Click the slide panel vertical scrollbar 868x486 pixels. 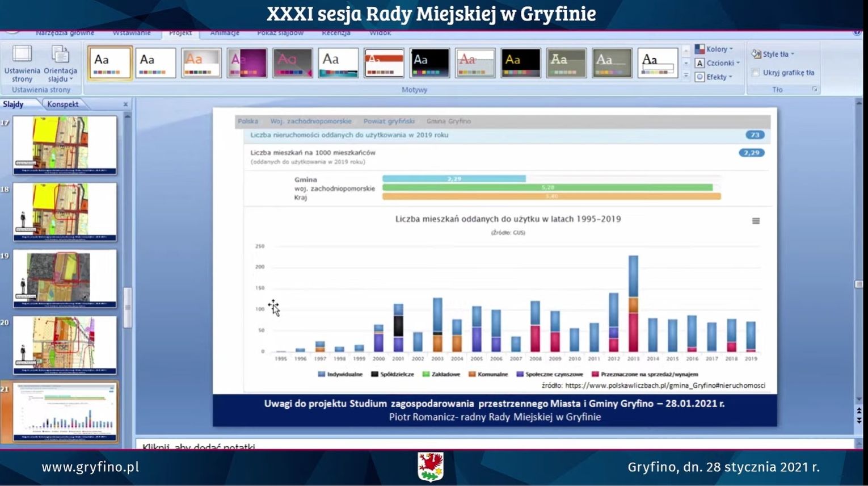click(x=128, y=307)
